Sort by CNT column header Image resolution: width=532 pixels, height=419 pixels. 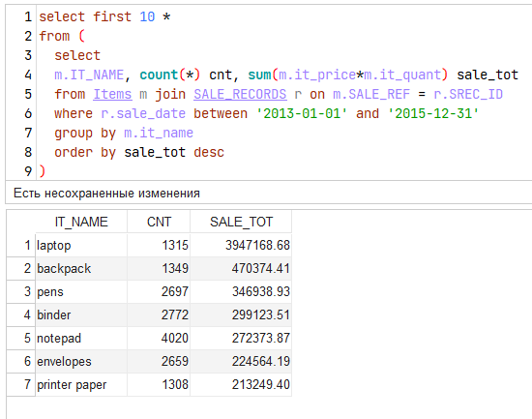click(x=159, y=222)
